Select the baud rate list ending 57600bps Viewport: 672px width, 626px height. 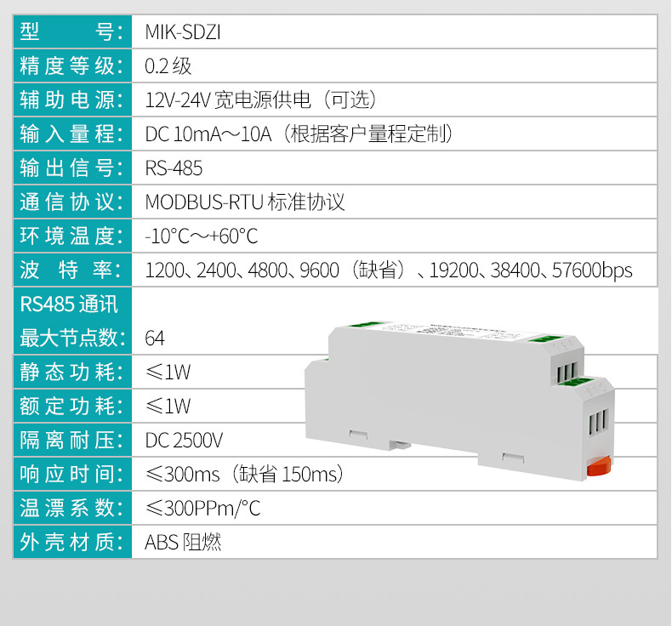click(389, 270)
